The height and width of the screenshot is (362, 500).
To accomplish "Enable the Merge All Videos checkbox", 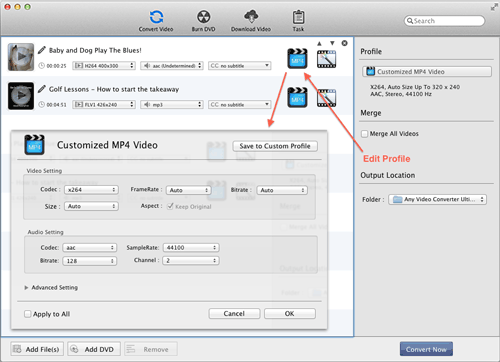I will [x=365, y=134].
